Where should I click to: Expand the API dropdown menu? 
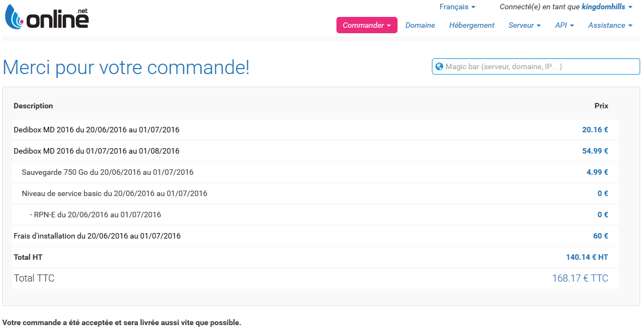click(x=564, y=25)
